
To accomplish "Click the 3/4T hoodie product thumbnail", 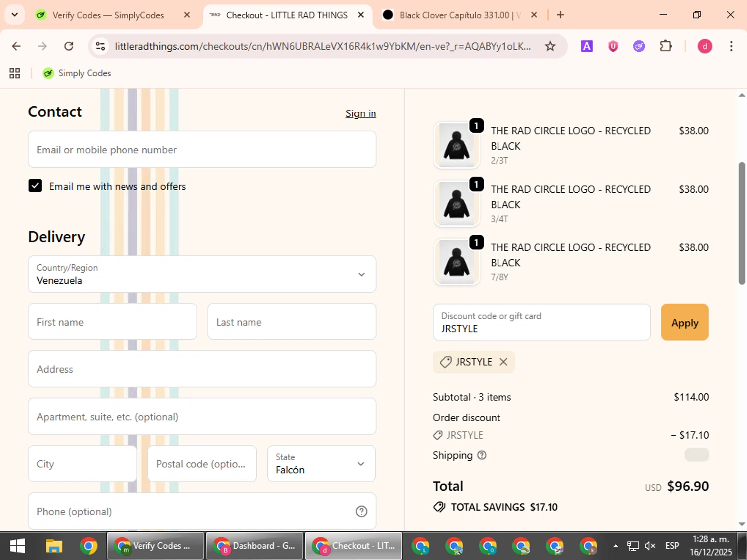I will tap(457, 204).
